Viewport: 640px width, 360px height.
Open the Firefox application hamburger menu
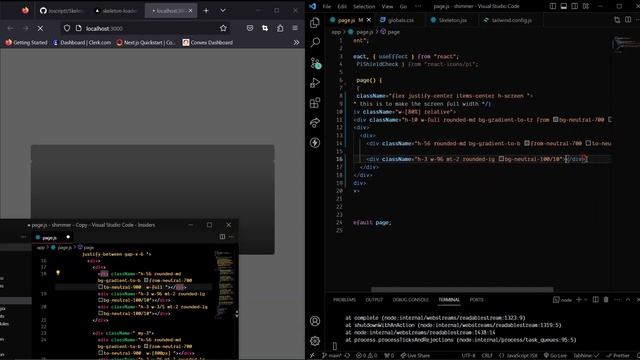coord(295,28)
